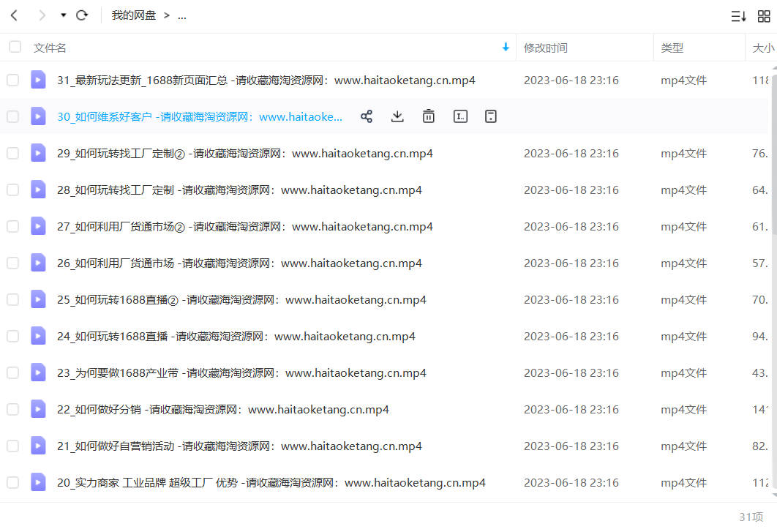Reverse sort using the blue arrow indicator

coord(506,47)
